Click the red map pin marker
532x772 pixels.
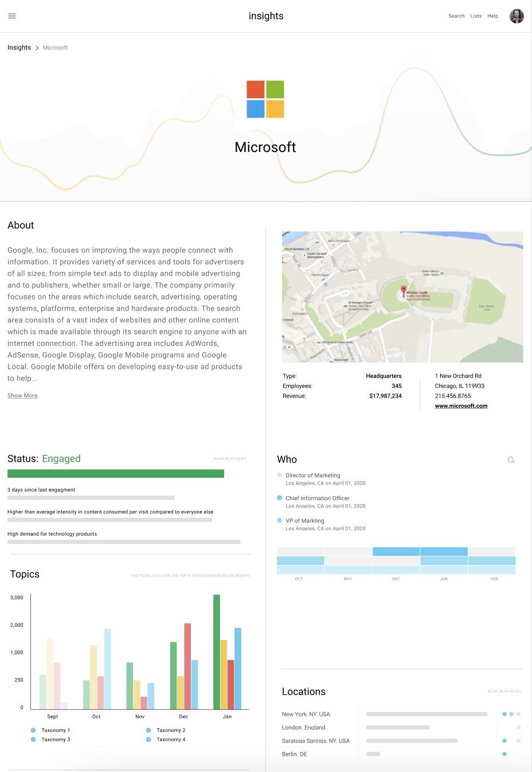point(404,290)
